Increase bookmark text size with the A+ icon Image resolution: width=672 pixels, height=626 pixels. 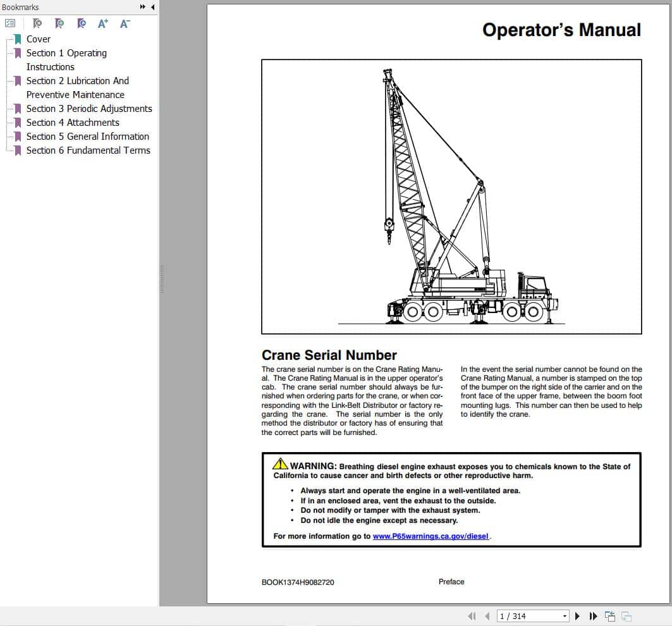[102, 23]
